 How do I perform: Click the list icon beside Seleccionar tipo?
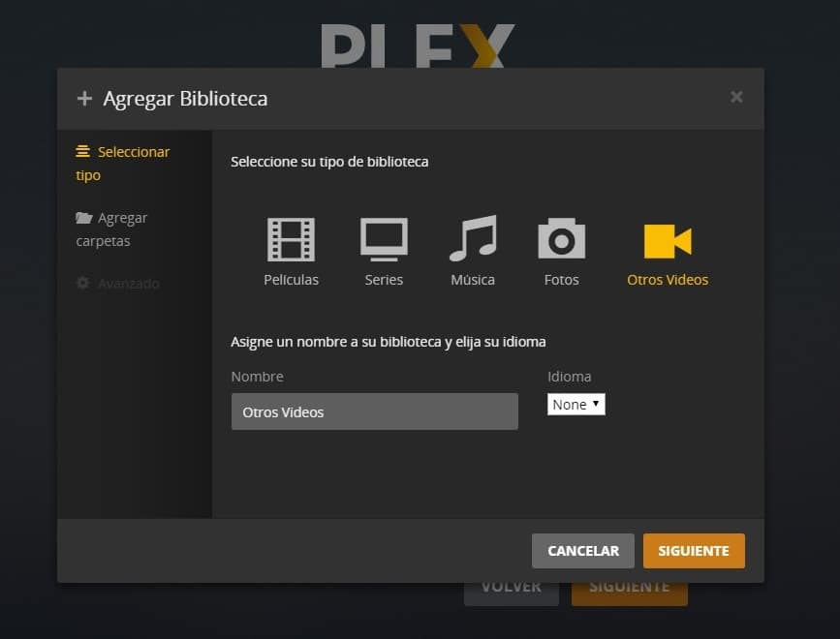pos(83,152)
